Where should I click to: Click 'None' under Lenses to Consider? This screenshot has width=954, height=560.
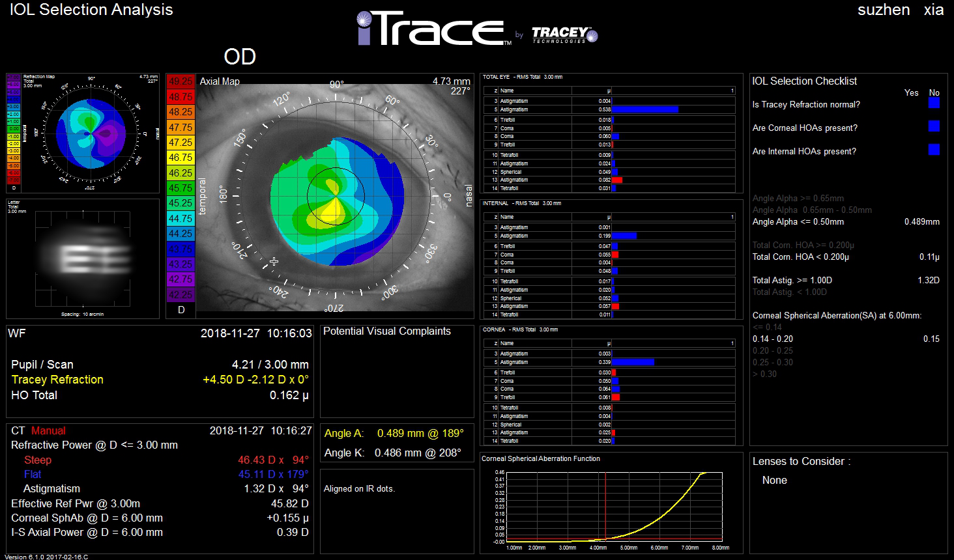pyautogui.click(x=775, y=480)
